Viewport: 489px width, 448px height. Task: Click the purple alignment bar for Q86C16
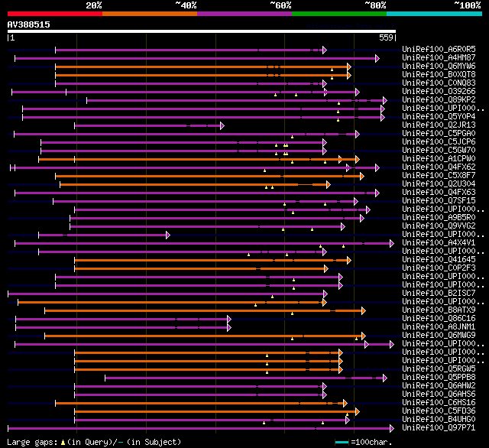pos(121,319)
